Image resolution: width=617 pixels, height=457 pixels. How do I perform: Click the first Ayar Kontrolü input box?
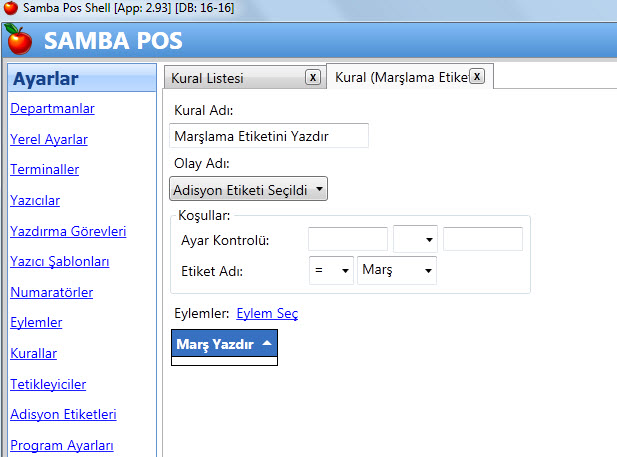pyautogui.click(x=347, y=239)
